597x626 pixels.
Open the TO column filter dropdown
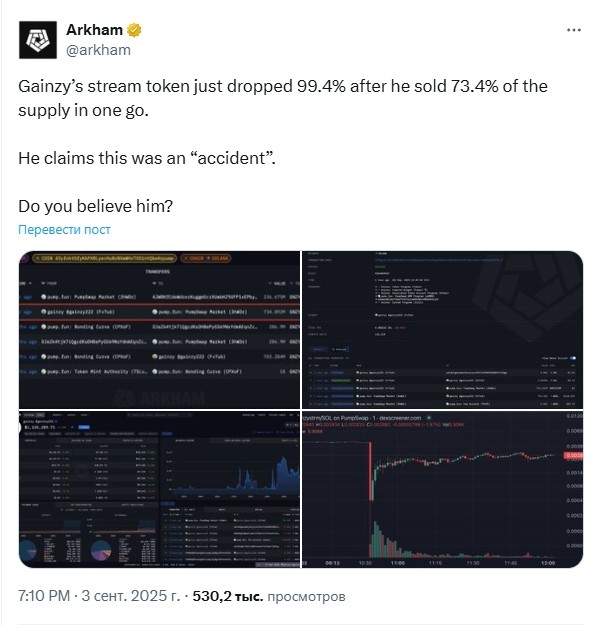click(x=156, y=283)
